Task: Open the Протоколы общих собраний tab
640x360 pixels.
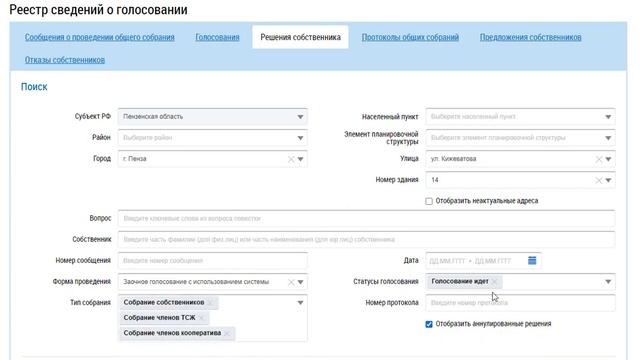Action: click(410, 37)
